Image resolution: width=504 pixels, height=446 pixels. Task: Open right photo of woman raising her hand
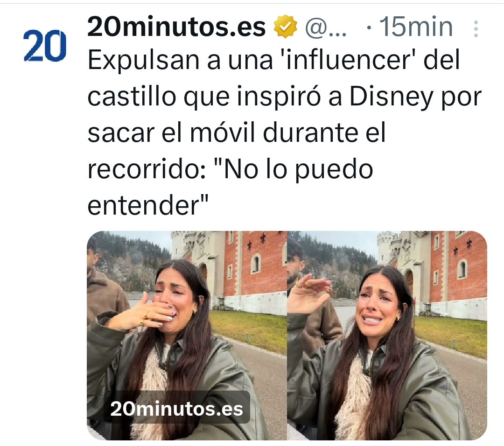387,335
